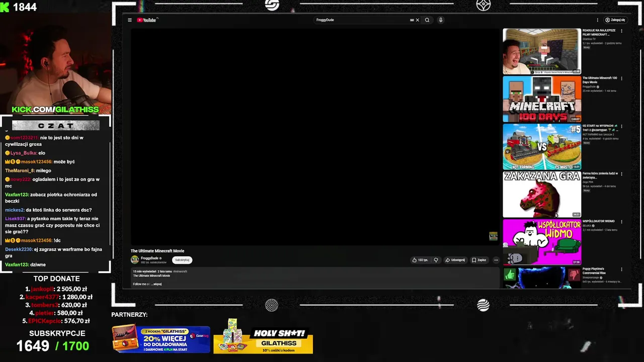Go to YouTube home via logo

[x=147, y=20]
